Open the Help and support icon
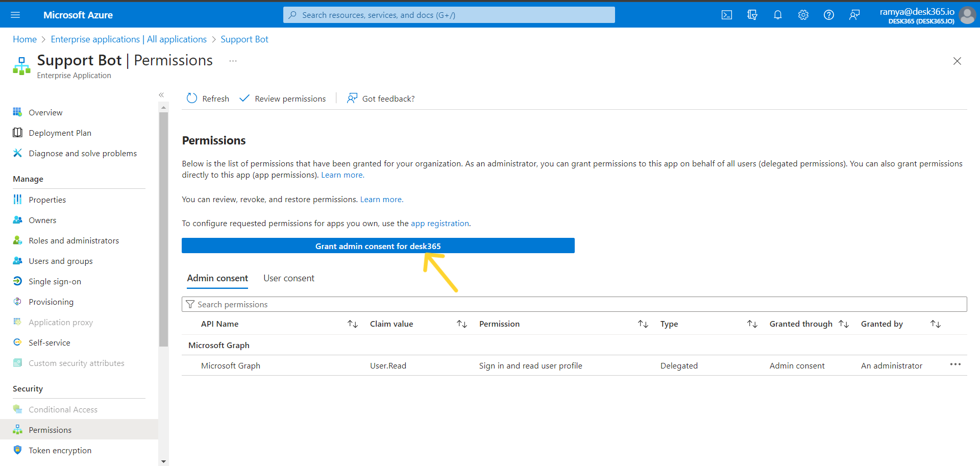The height and width of the screenshot is (466, 980). click(828, 14)
